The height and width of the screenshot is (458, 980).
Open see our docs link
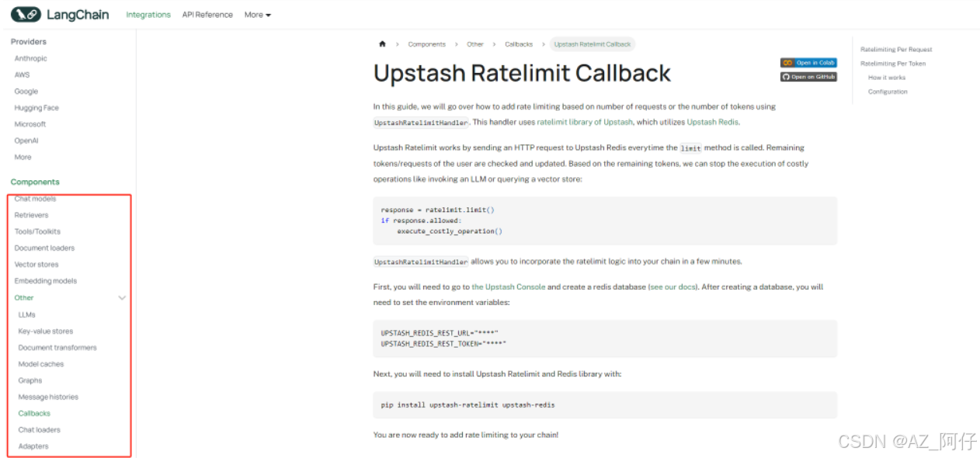point(674,286)
